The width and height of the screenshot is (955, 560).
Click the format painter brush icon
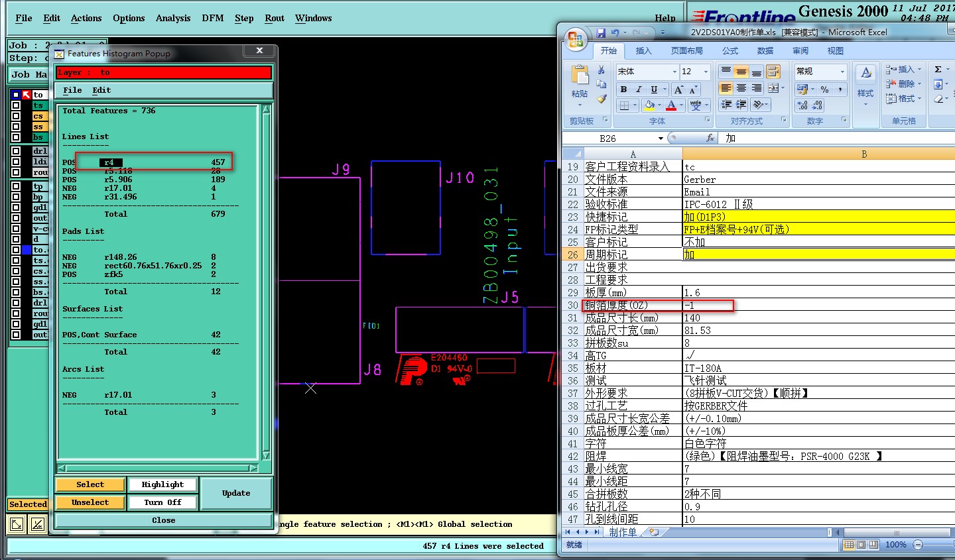[601, 99]
